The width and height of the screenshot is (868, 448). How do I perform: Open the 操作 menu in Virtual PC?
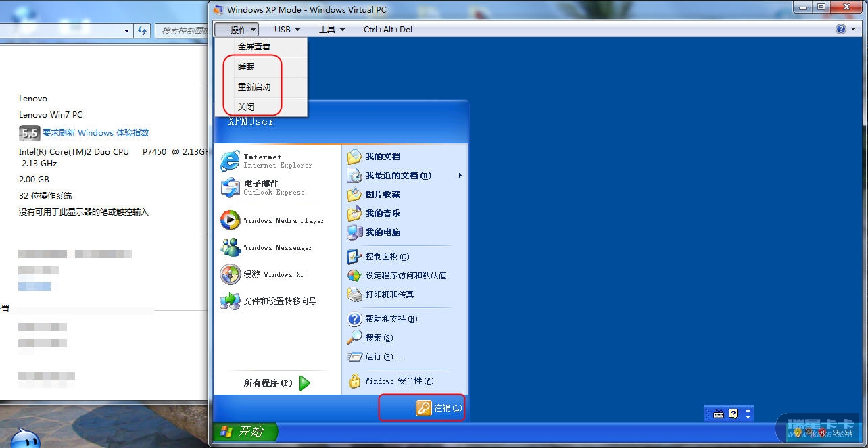237,29
